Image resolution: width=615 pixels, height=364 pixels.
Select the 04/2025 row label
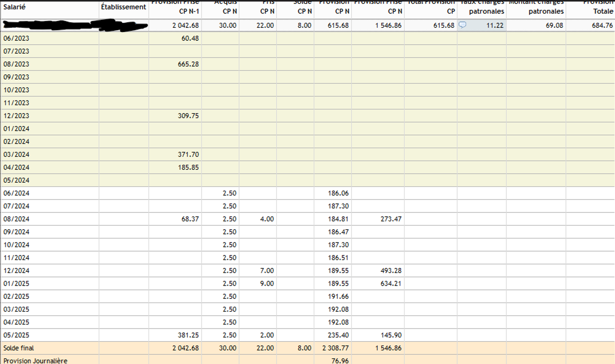[x=16, y=322]
